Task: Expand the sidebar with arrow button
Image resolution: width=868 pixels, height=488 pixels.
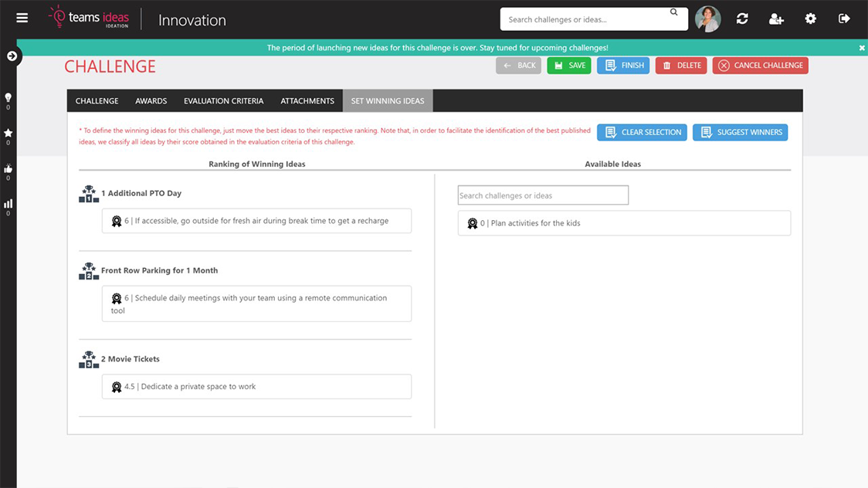Action: (x=12, y=56)
